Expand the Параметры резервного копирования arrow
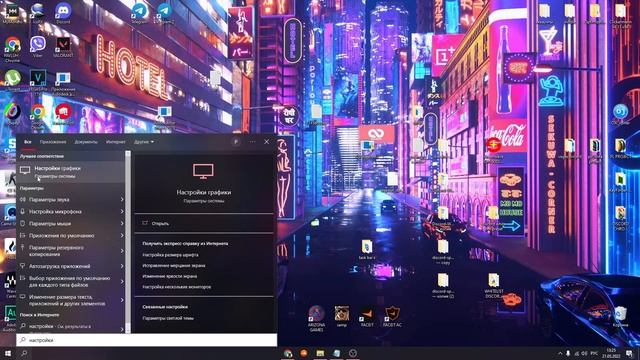Screen dimensions: 640x360 122,251
